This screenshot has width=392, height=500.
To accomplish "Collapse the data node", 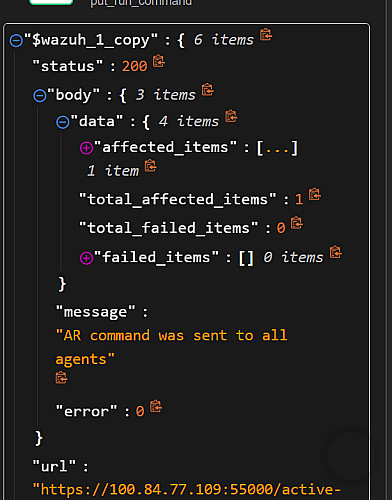I will tap(63, 122).
